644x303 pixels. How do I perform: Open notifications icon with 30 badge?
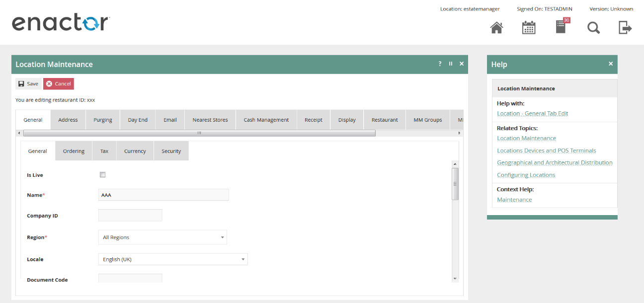pos(562,26)
